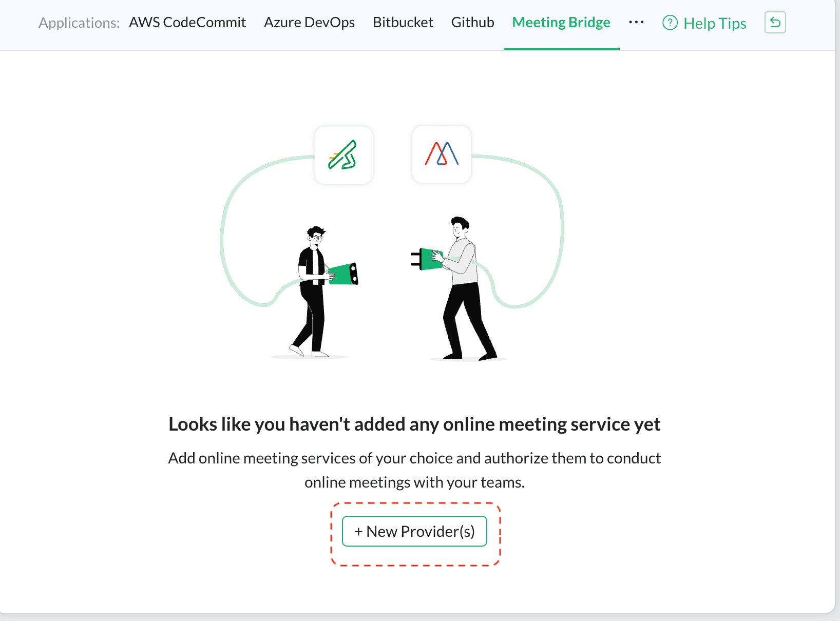Click the glasses-wearing figure's head on the left

tap(316, 236)
